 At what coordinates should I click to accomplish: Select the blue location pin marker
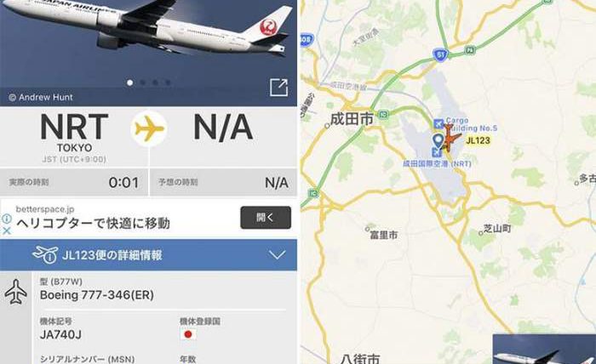click(438, 141)
